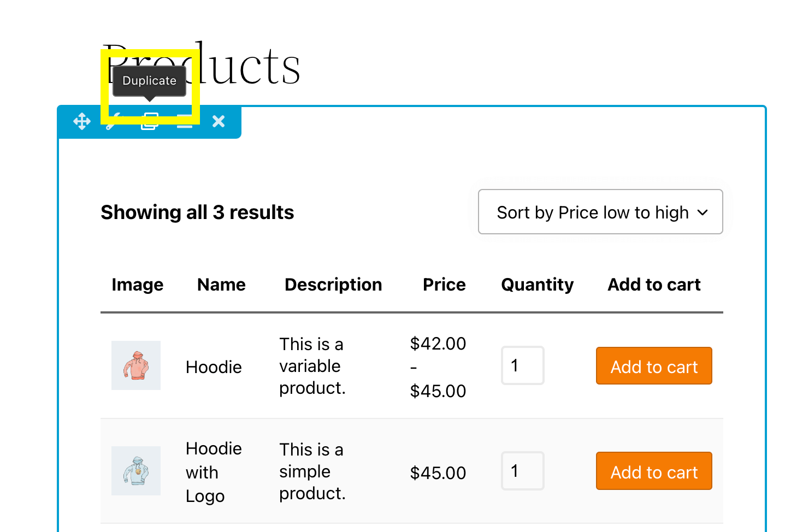Click the Hoodie with Logo quantity field
This screenshot has width=785, height=532.
tap(522, 471)
